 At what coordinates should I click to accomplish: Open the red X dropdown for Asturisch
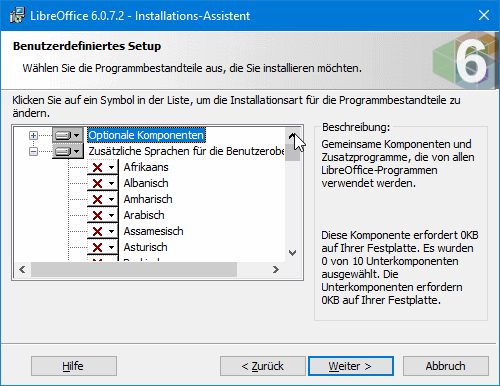(x=103, y=247)
